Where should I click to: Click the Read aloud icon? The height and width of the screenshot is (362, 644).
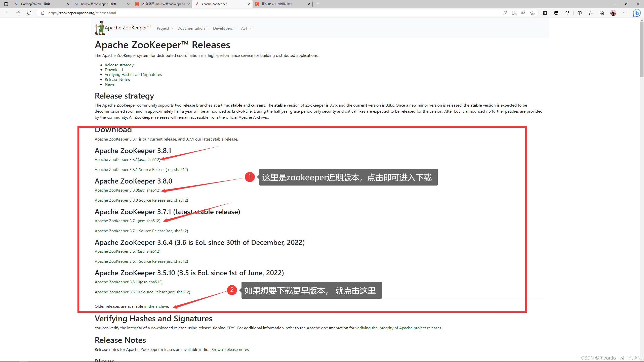point(505,13)
